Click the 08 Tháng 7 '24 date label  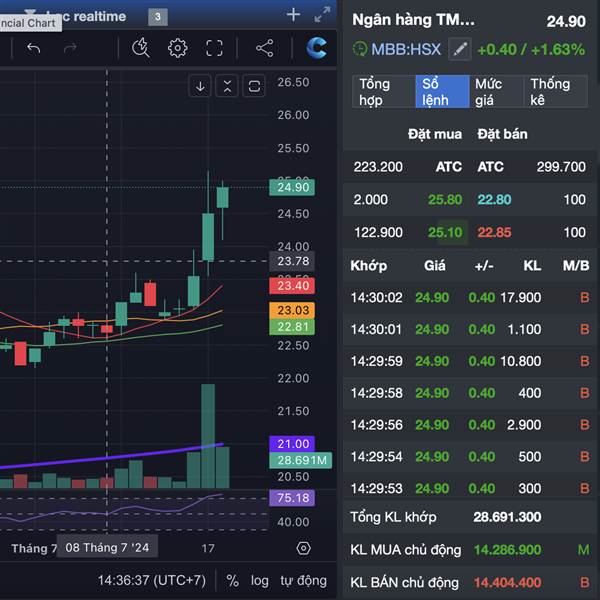[107, 548]
